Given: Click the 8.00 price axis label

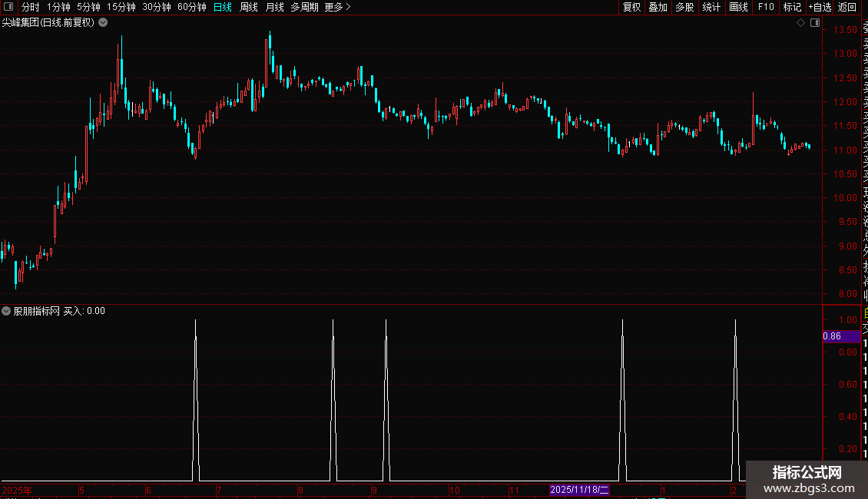Looking at the screenshot, I should pyautogui.click(x=847, y=294).
